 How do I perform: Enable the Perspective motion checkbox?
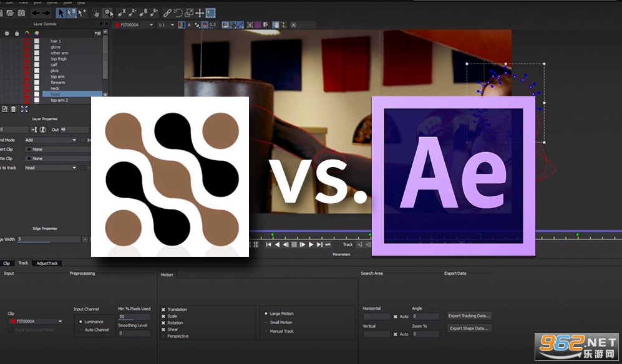tap(163, 336)
